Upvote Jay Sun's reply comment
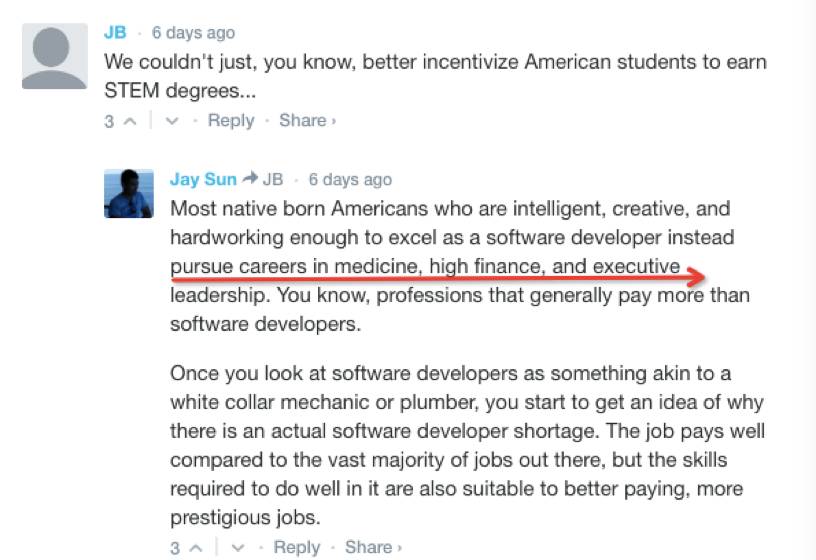 (x=195, y=548)
